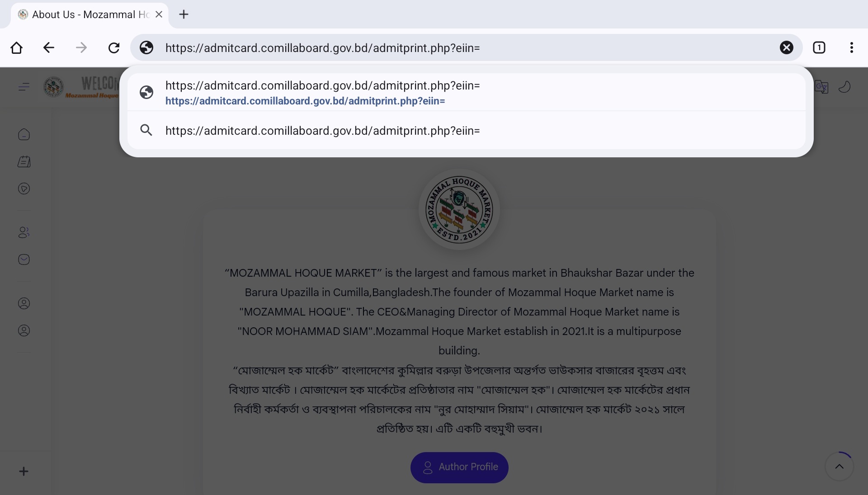This screenshot has width=868, height=495.
Task: Open the first user profile sidebar icon
Action: (x=24, y=303)
